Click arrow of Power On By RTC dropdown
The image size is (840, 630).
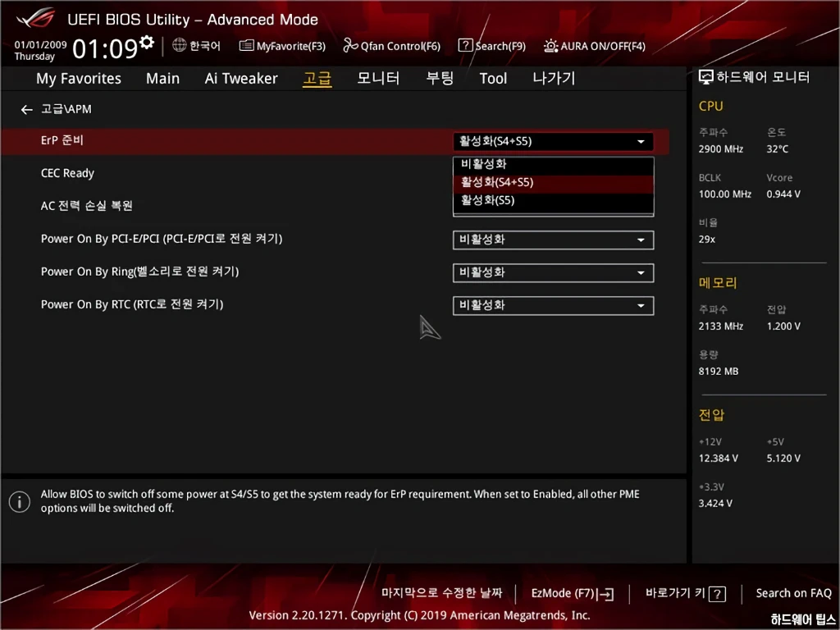pyautogui.click(x=641, y=306)
